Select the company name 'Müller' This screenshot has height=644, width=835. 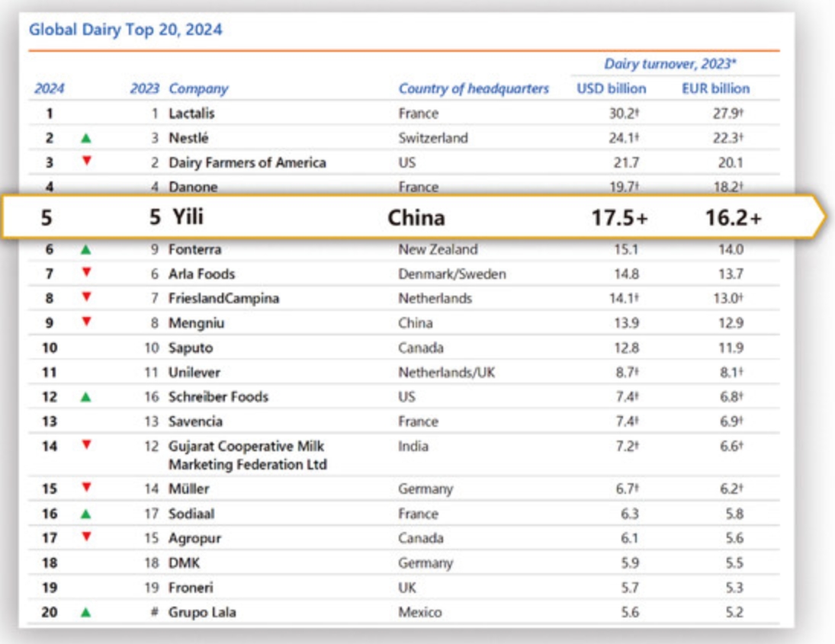click(x=189, y=489)
